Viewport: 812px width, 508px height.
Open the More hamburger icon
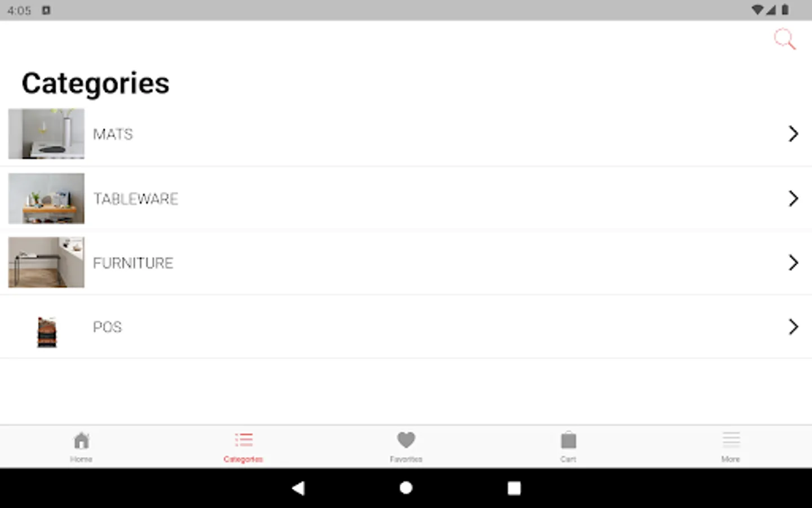[x=731, y=440]
